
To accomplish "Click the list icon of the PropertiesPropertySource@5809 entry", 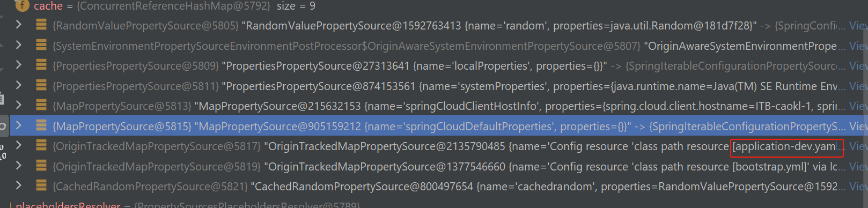I will coord(41,65).
